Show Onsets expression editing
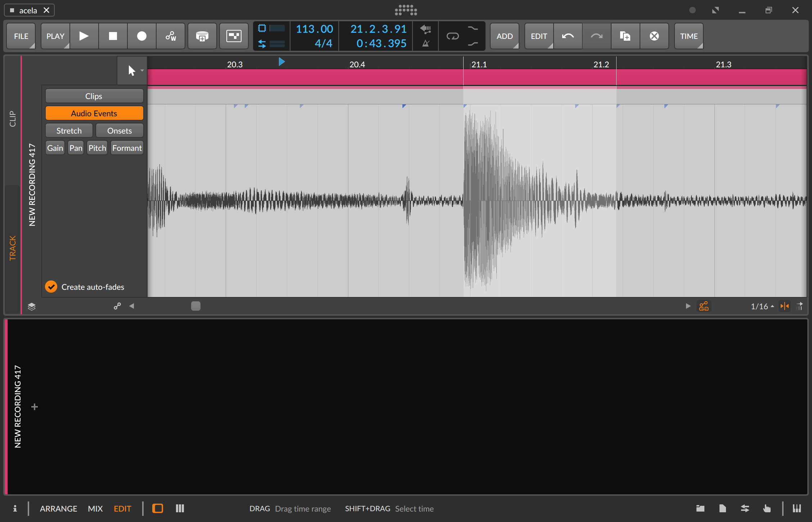The height and width of the screenshot is (522, 812). point(119,131)
